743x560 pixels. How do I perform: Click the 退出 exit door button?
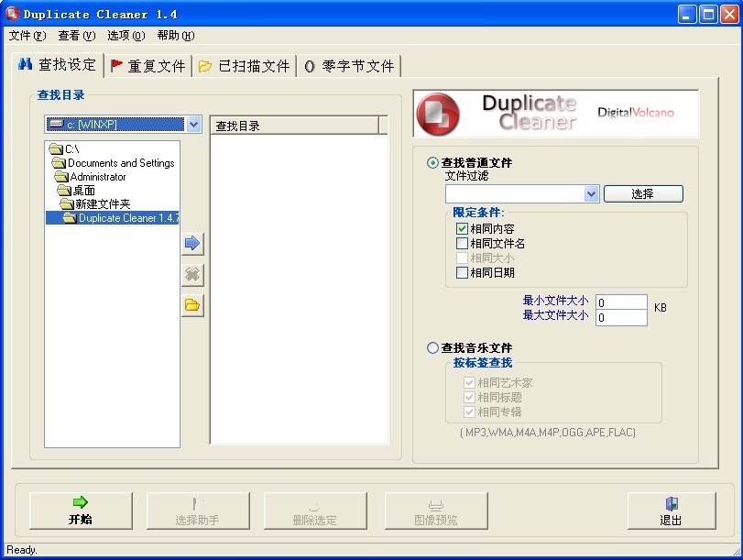coord(671,511)
